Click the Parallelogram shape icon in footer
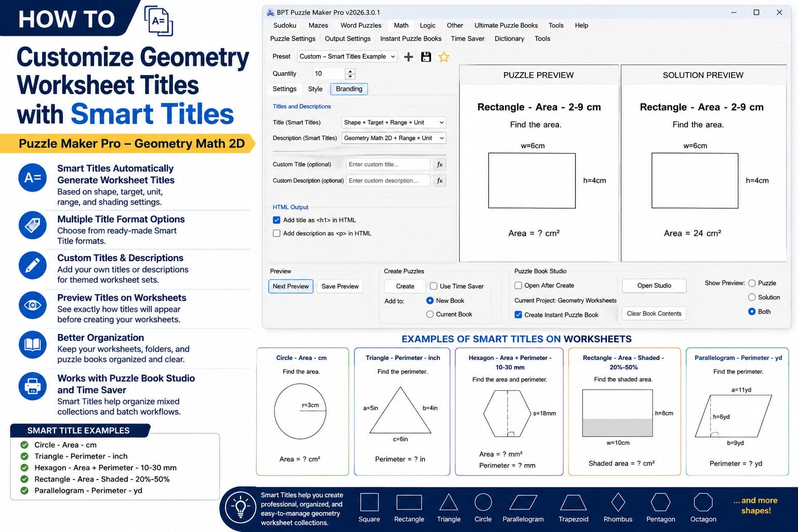Image resolution: width=798 pixels, height=532 pixels. click(x=523, y=502)
